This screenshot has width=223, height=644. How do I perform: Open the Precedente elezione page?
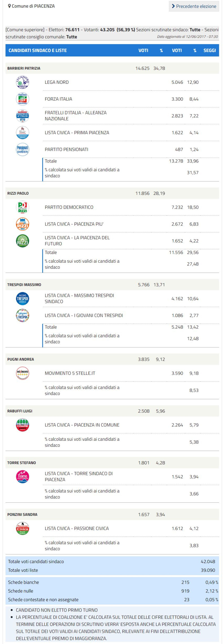(x=194, y=6)
